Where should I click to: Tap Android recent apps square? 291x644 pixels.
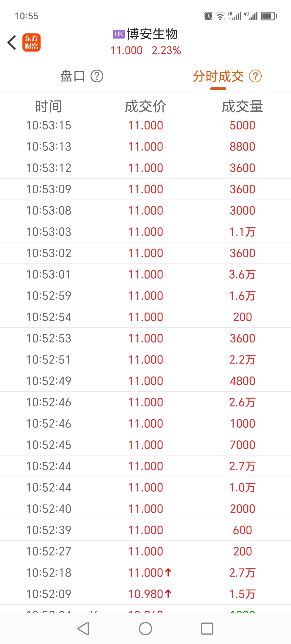tap(207, 629)
